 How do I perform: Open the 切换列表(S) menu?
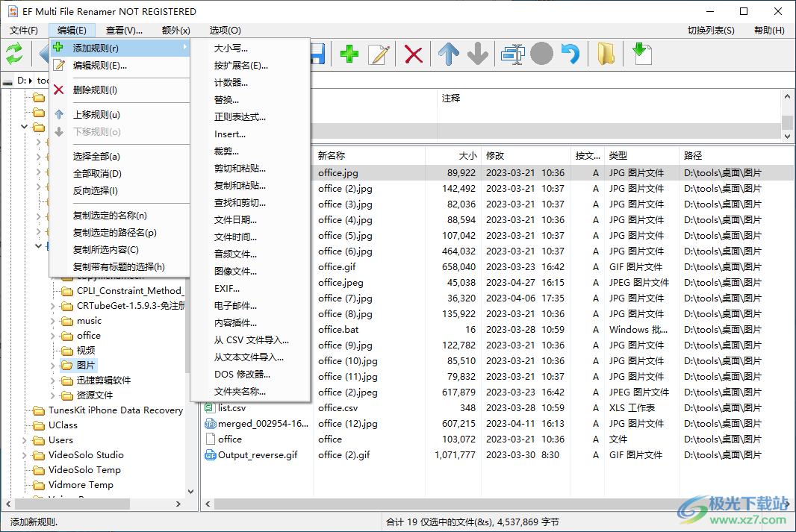click(x=711, y=31)
